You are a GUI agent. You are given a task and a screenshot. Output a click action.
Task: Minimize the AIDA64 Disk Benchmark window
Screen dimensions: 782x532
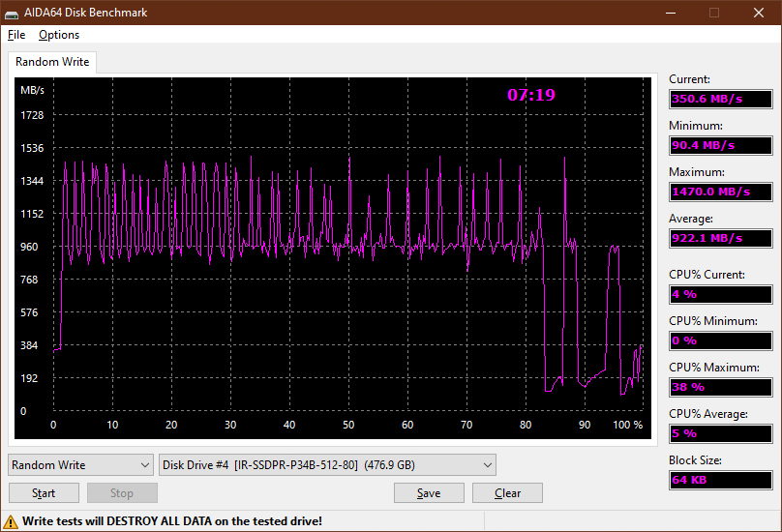[x=671, y=13]
